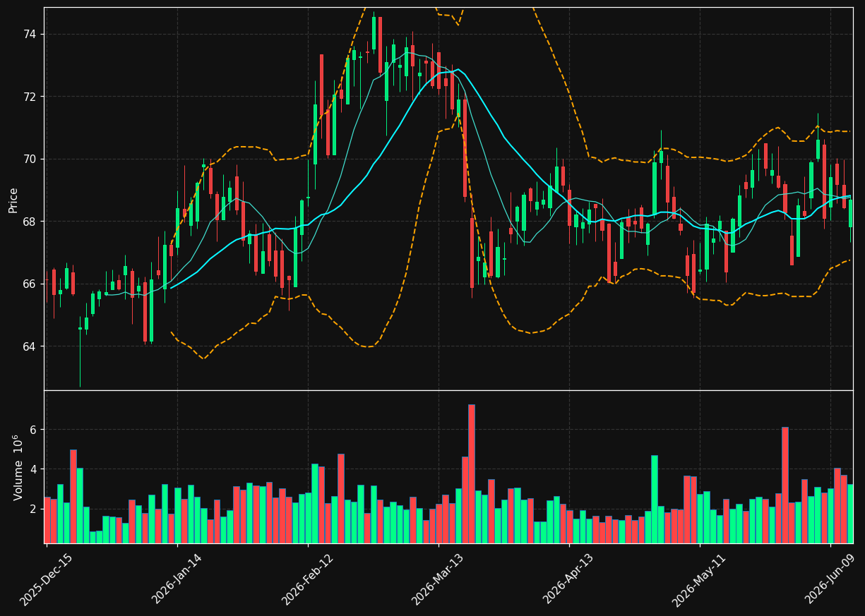Click the 2026-Feb-12 date label

pos(307,579)
